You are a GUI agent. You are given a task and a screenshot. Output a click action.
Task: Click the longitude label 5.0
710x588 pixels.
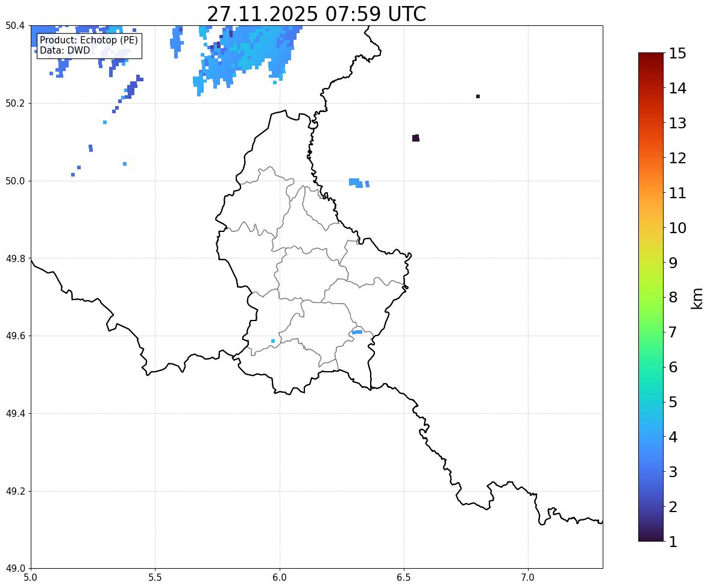(x=31, y=578)
